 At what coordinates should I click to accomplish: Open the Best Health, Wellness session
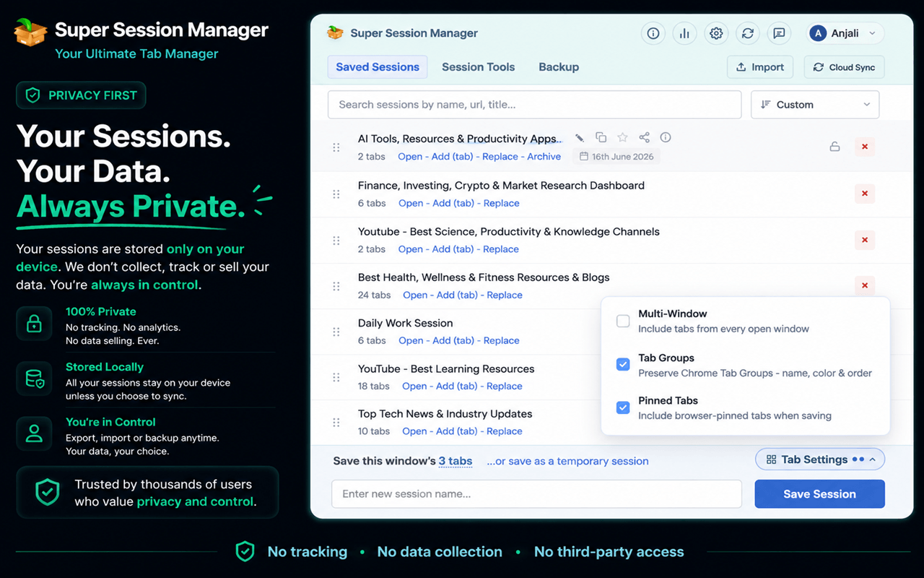click(415, 295)
